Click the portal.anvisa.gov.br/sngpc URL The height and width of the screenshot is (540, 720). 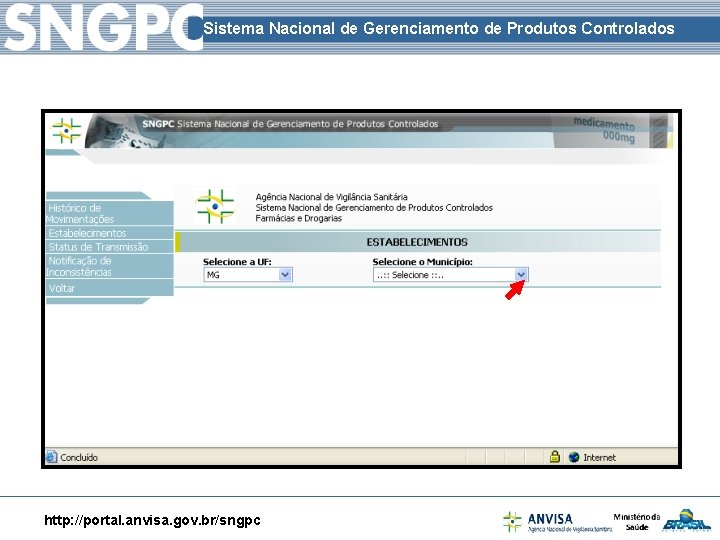pyautogui.click(x=152, y=520)
